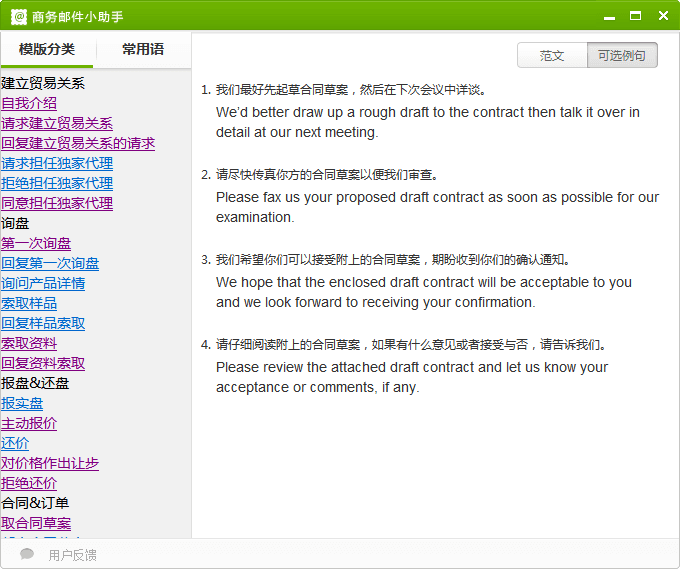Image resolution: width=680 pixels, height=569 pixels.
Task: Select 请求建立贸易关系 template
Action: click(57, 123)
